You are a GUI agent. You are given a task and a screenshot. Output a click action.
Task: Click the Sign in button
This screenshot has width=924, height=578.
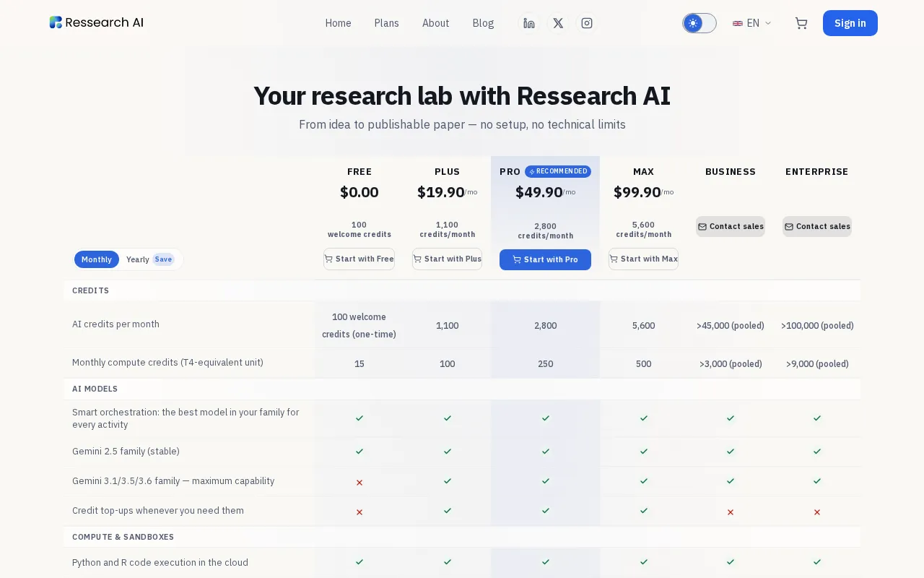850,23
